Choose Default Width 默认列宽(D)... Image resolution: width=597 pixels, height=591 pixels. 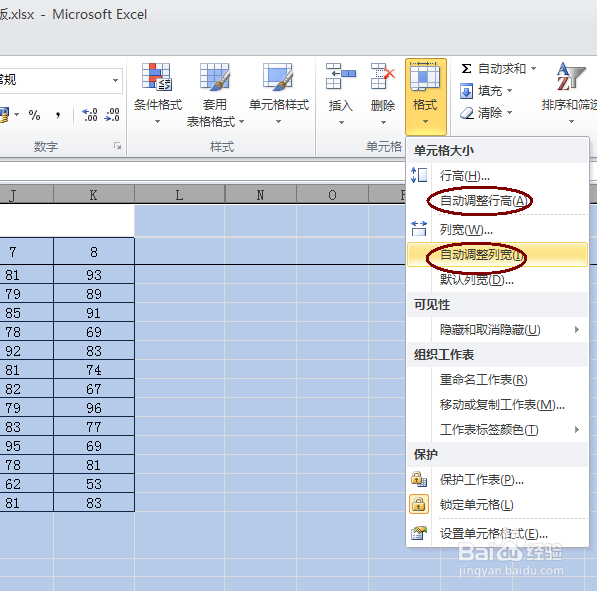(497, 280)
